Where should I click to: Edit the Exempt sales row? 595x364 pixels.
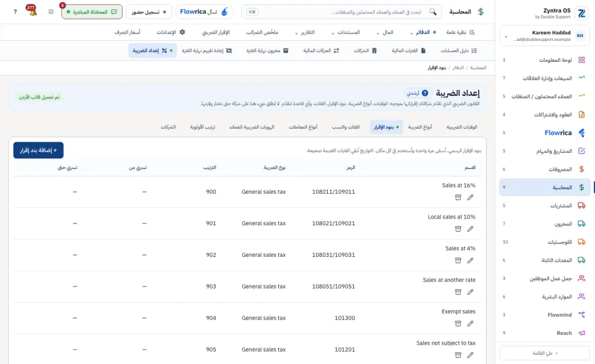470,323
